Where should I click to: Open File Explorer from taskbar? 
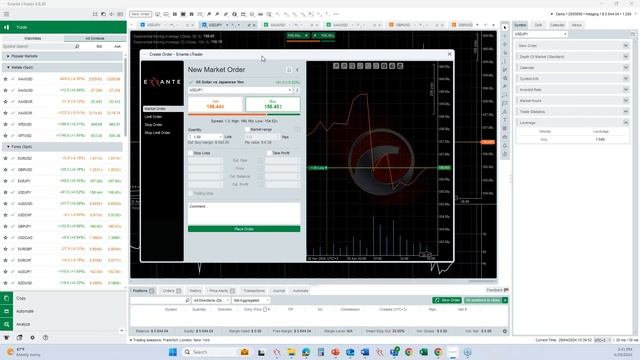point(291,352)
